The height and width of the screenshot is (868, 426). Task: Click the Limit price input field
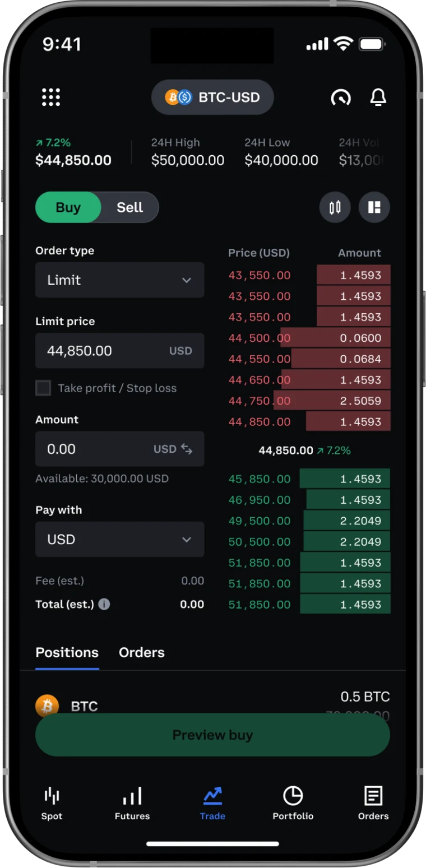click(119, 351)
